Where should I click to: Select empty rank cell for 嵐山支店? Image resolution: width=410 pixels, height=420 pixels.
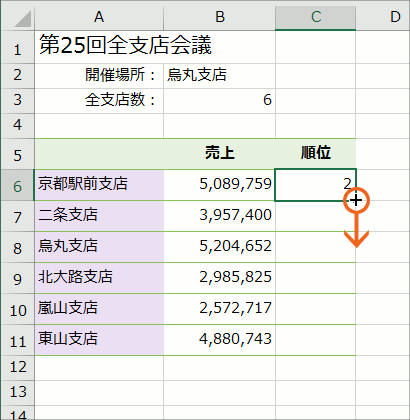point(316,309)
